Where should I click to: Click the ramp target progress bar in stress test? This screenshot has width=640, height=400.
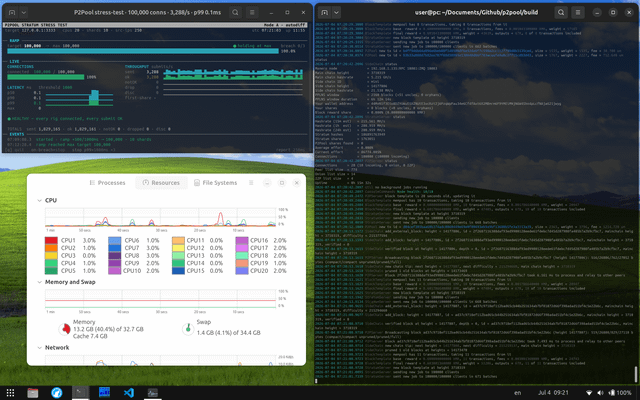(x=143, y=51)
